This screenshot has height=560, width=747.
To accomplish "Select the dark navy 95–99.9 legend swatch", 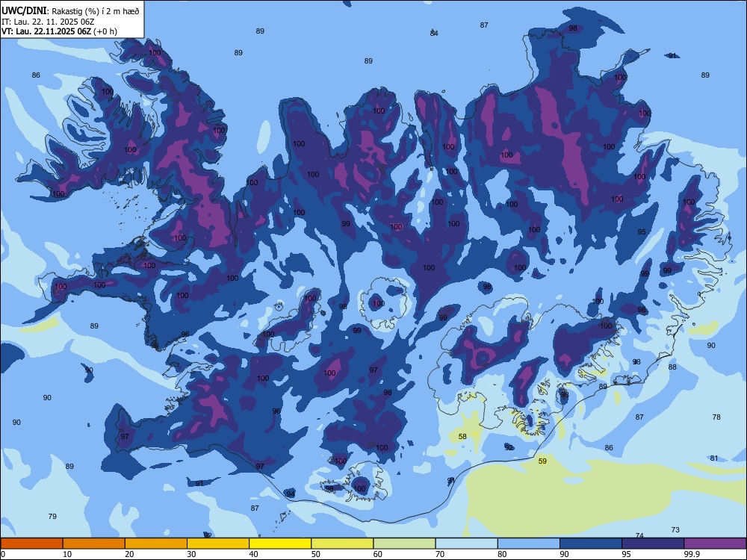I will (653, 544).
